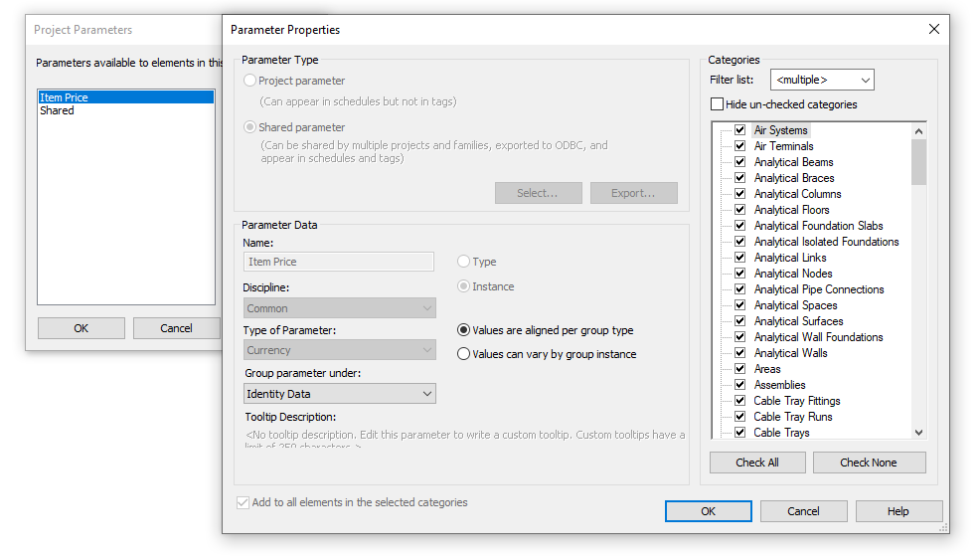Choose Values are aligned per group type
Screen dimensions: 980x558
[x=464, y=330]
